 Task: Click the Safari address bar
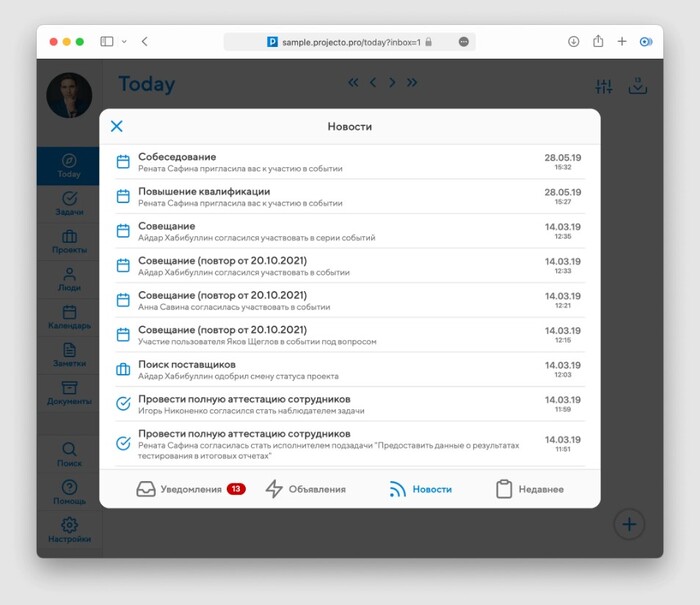[348, 42]
